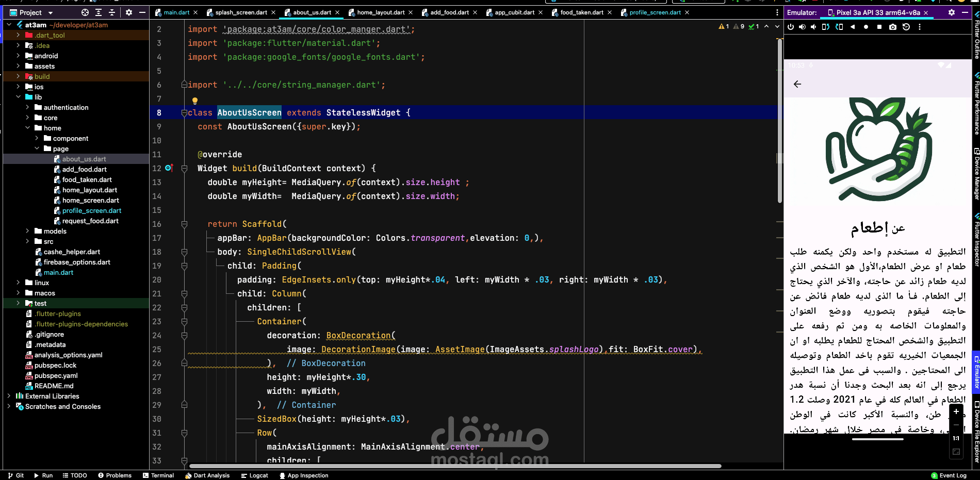Toggle the Emulator side panel button
Image resolution: width=980 pixels, height=480 pixels.
(976, 371)
